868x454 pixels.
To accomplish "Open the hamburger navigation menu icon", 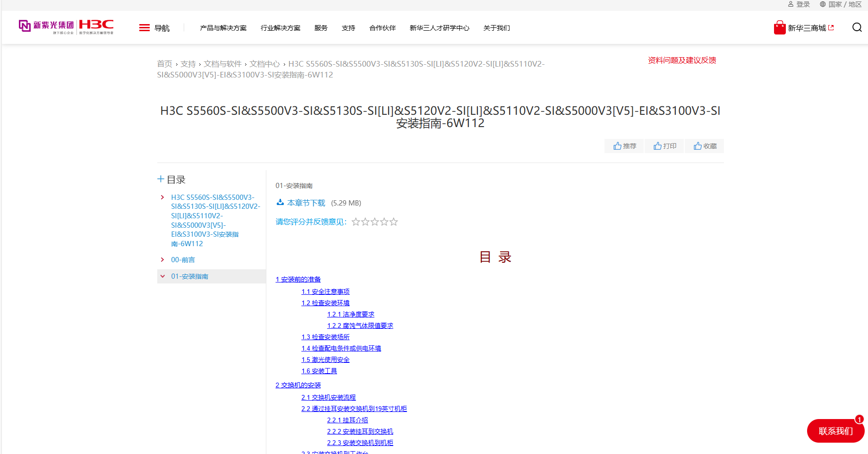I will click(145, 28).
